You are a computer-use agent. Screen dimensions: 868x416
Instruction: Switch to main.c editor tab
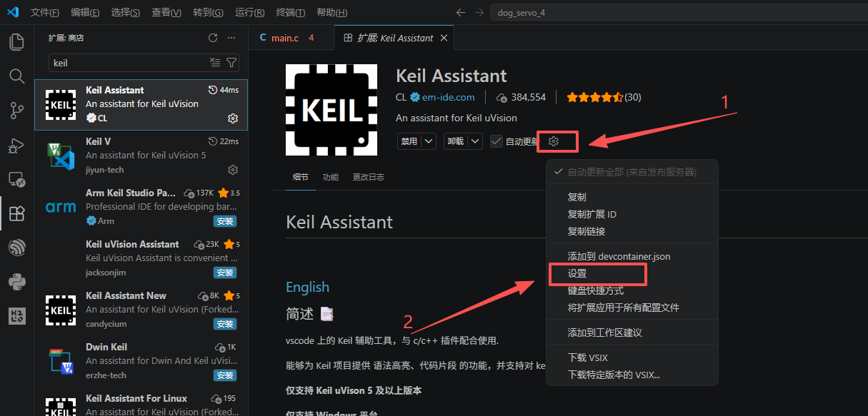click(291, 38)
